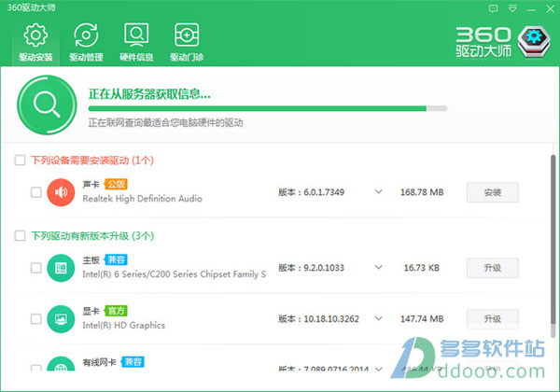Click the feedback message icon in title bar
The height and width of the screenshot is (392, 560).
click(493, 8)
